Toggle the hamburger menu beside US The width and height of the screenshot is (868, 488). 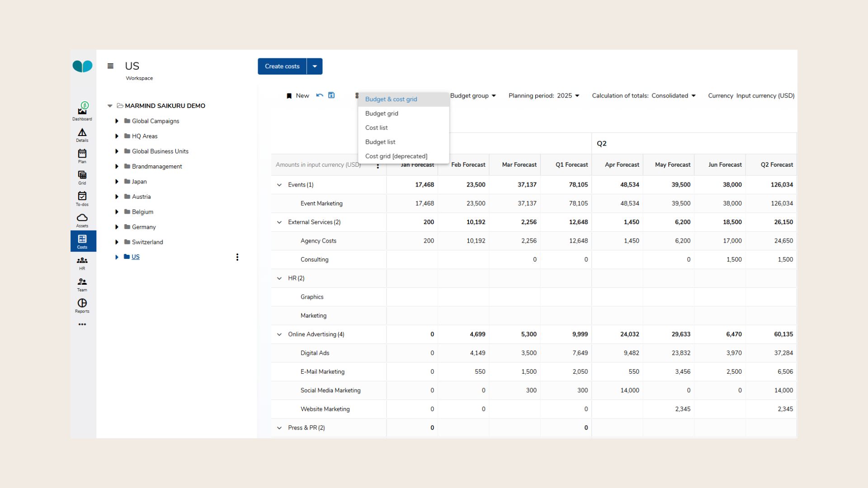(110, 66)
